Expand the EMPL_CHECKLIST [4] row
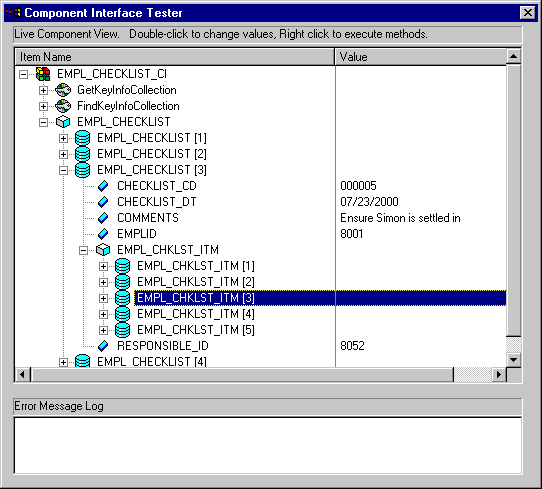Image resolution: width=542 pixels, height=489 pixels. tap(63, 363)
